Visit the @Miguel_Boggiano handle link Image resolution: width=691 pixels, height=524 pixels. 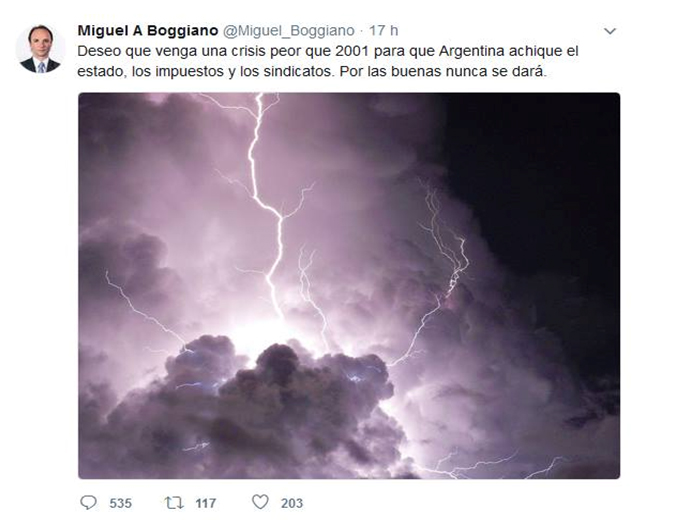288,31
